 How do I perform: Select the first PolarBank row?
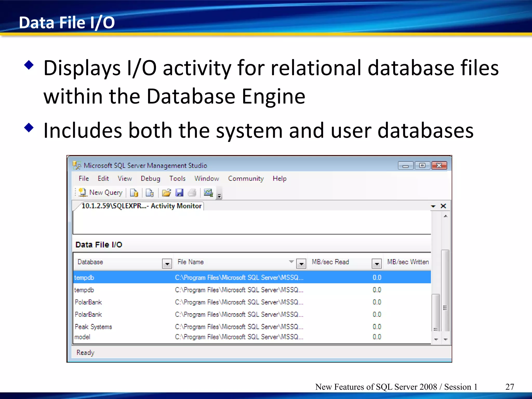(x=252, y=302)
